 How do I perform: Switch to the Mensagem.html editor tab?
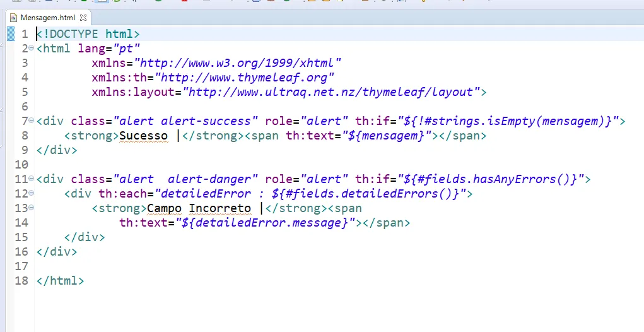(48, 18)
